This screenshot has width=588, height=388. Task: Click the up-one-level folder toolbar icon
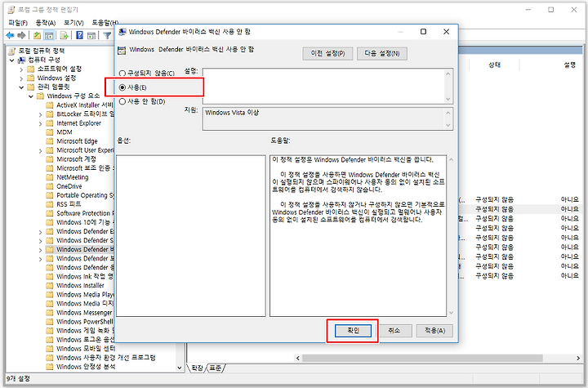pos(37,35)
